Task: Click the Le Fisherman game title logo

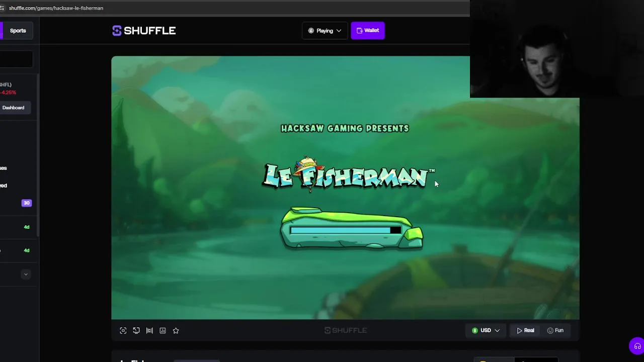Action: tap(348, 174)
